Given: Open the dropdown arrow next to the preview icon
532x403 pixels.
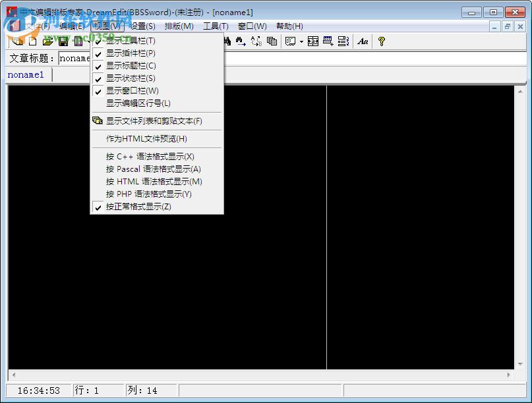Looking at the screenshot, I should point(301,41).
